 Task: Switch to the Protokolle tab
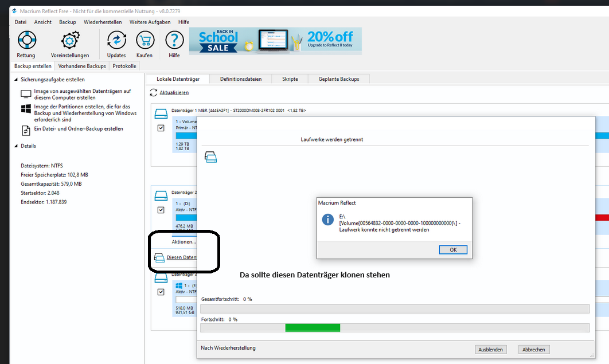pos(124,66)
